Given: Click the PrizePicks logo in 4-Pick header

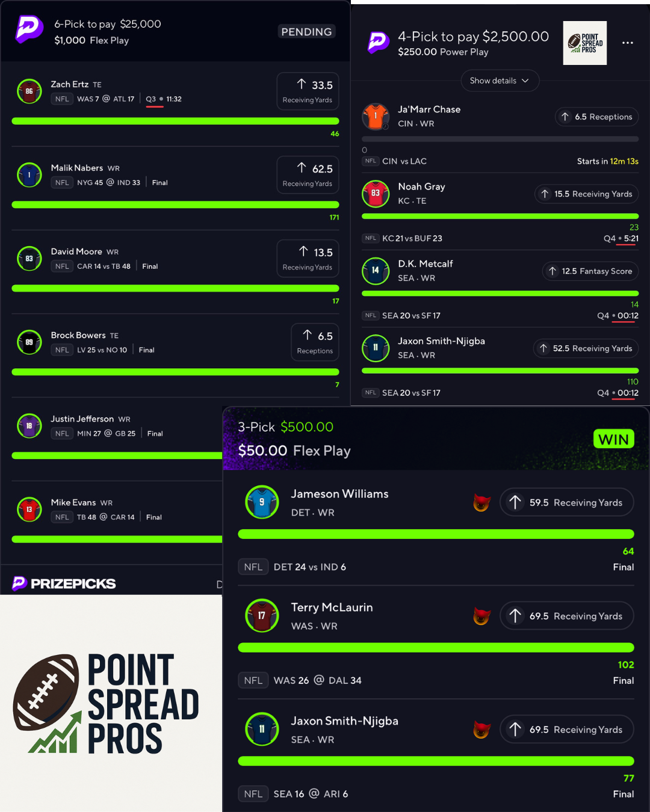Looking at the screenshot, I should (x=378, y=42).
